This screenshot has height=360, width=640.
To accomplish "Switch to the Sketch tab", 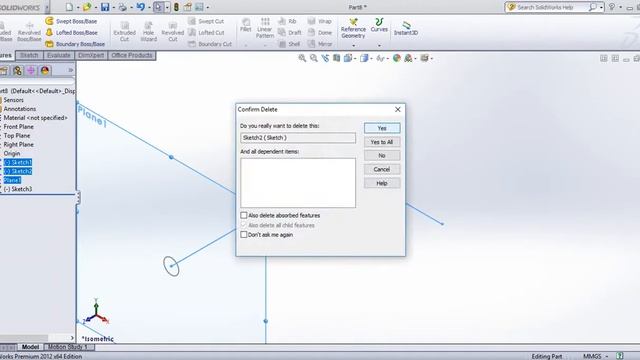I will (29, 55).
